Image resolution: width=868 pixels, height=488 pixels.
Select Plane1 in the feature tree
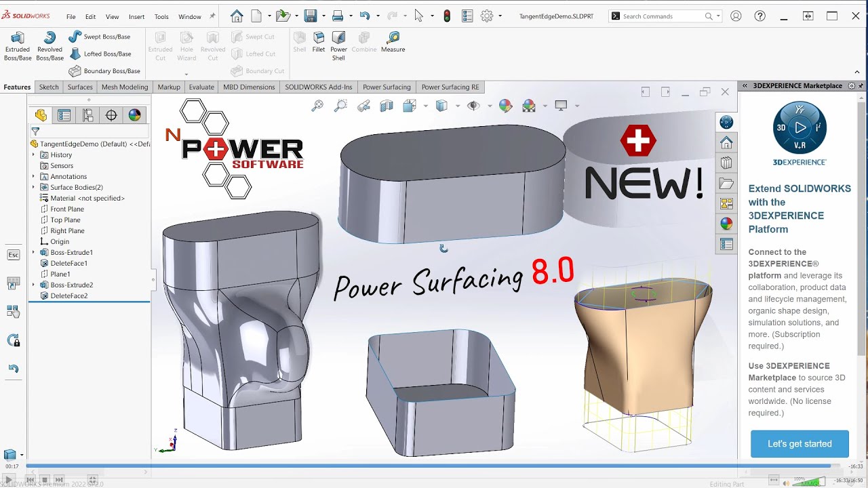click(60, 274)
